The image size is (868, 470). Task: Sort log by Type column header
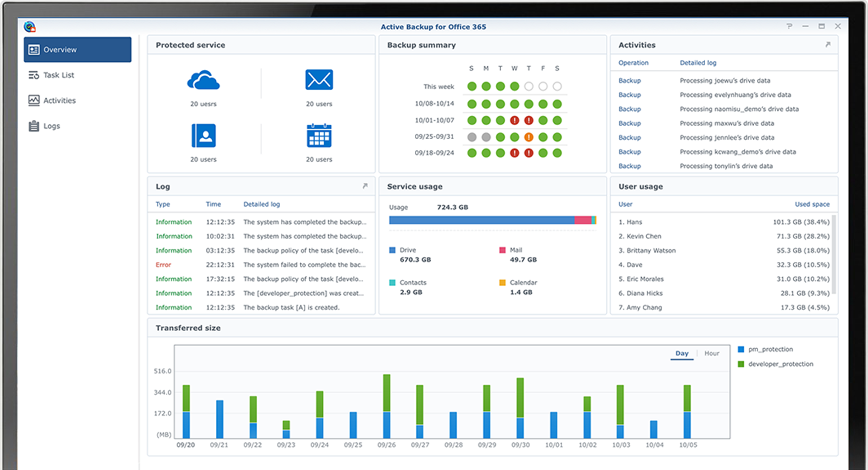coord(163,204)
